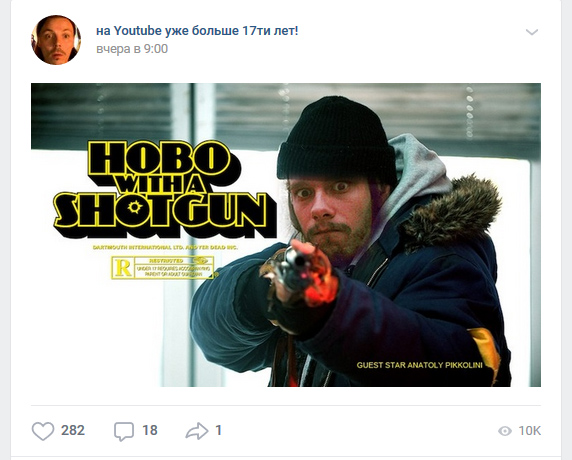Open the 'на Youtube уже больше 17ти лет!' title link
The width and height of the screenshot is (572, 460).
click(197, 31)
